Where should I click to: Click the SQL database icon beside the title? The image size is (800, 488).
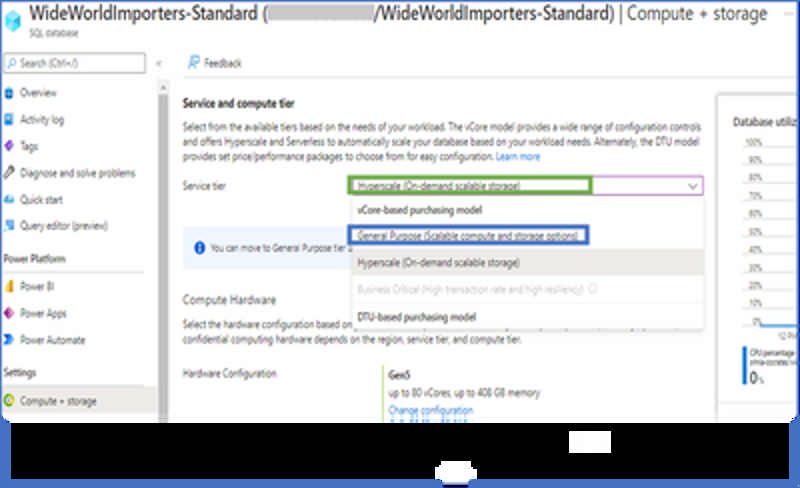[x=12, y=20]
